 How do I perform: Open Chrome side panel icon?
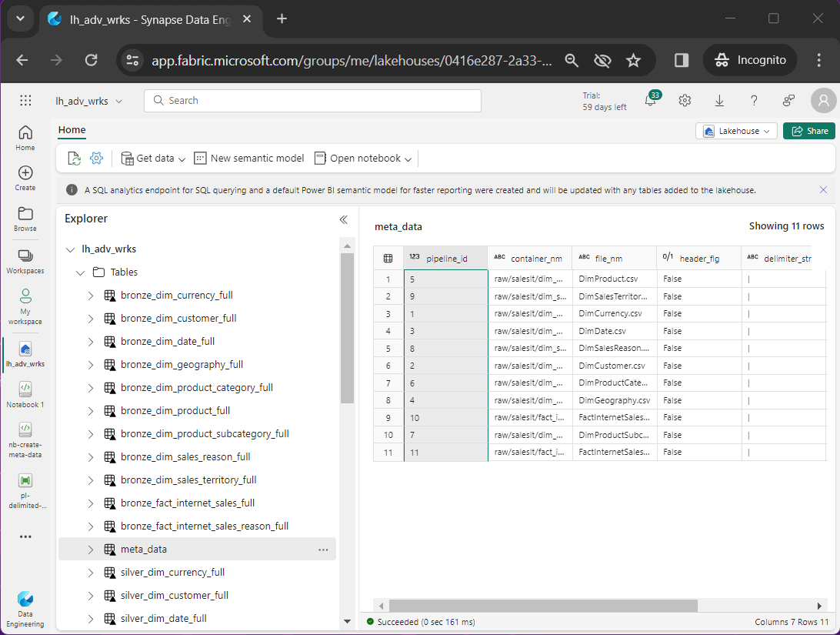point(682,60)
